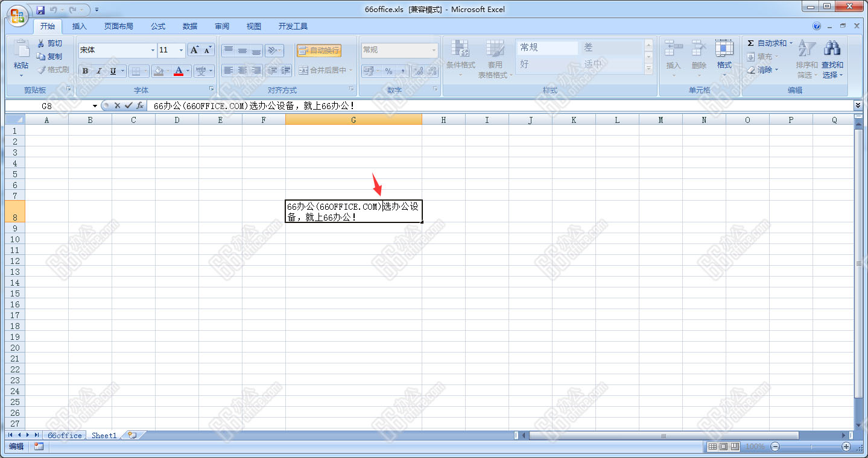
Task: Open Excel Help question mark icon
Action: [817, 26]
